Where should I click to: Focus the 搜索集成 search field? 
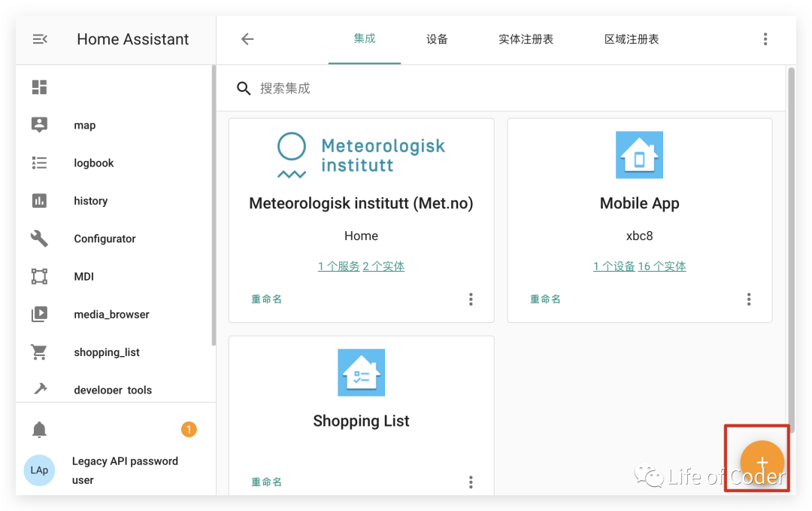point(451,89)
